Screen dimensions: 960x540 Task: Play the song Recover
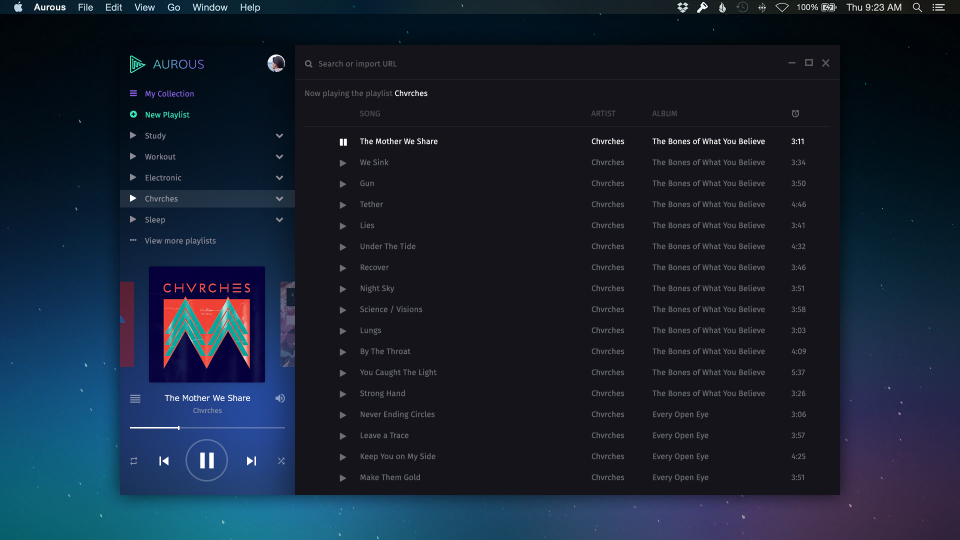coord(343,268)
